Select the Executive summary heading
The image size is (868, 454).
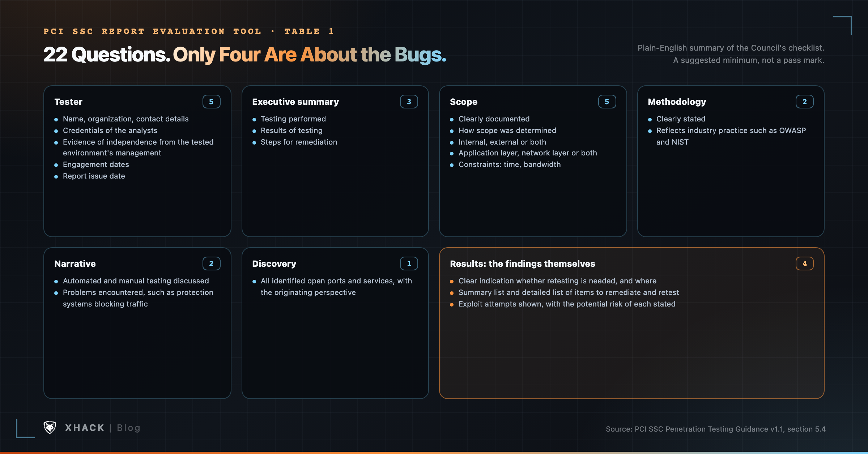click(x=295, y=102)
